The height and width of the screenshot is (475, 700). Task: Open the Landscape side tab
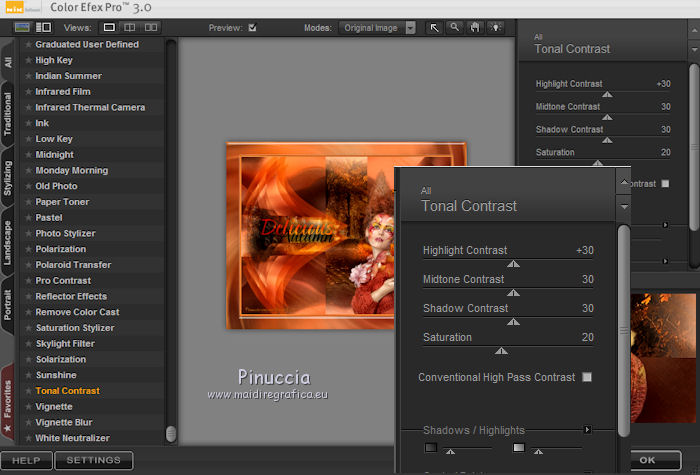(x=8, y=243)
